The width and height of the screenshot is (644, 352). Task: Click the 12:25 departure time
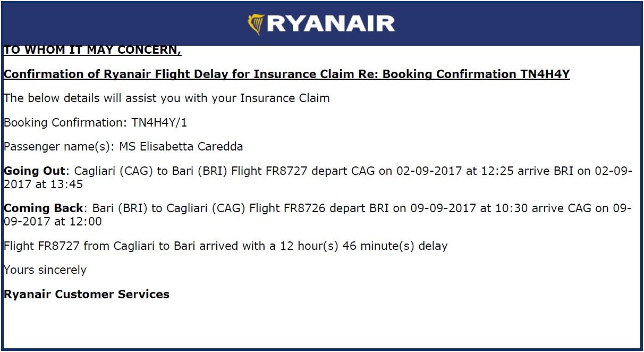point(499,171)
